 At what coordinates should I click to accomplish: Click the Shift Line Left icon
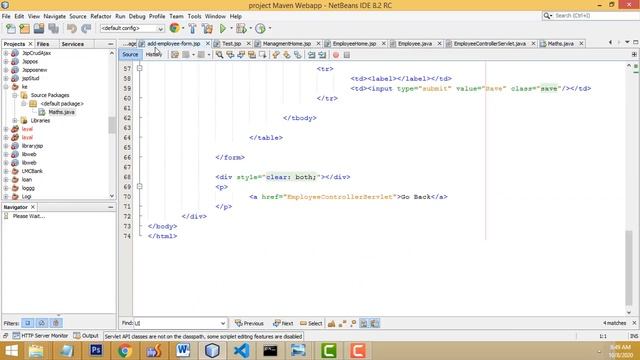coord(311,55)
